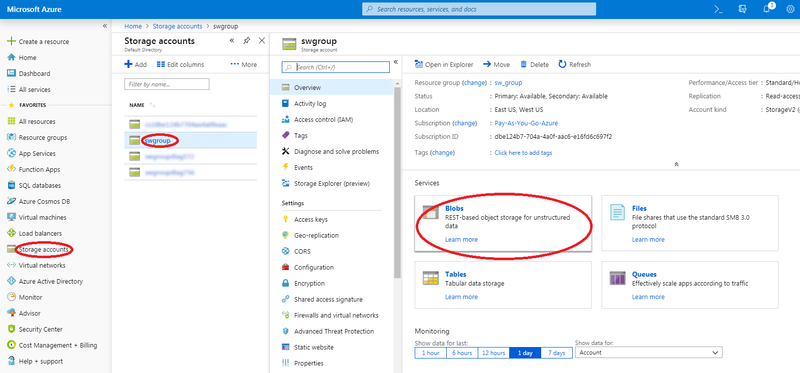
Task: Open the More options menu
Action: [244, 64]
